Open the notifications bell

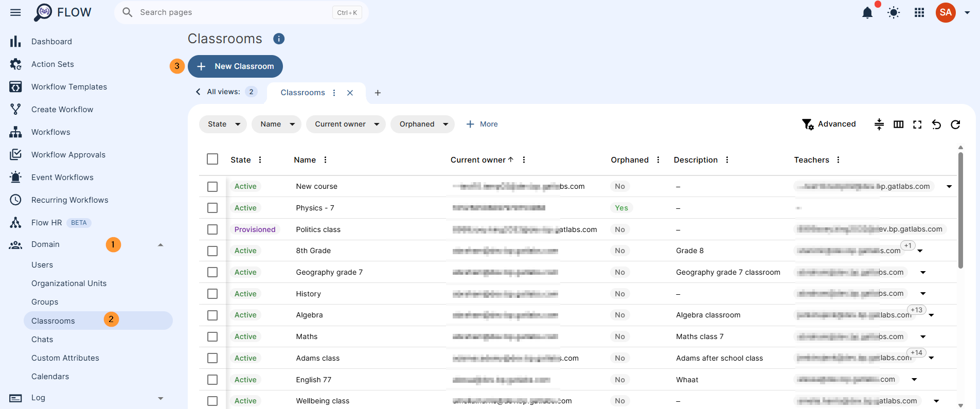point(867,12)
